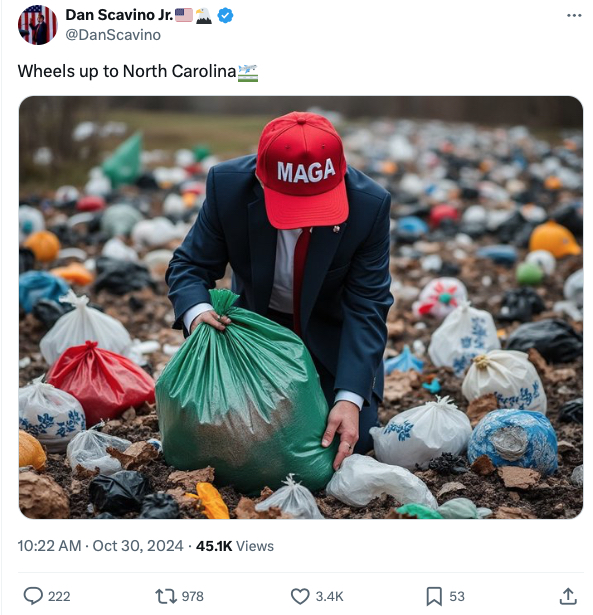Click the Wheels up to North Carolina text
Screen dimensions: 593x615
127,71
